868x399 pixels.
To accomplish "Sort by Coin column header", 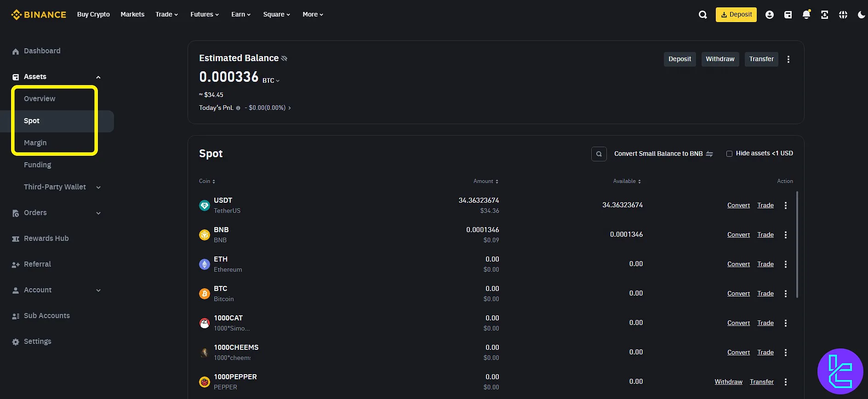I will (x=207, y=182).
